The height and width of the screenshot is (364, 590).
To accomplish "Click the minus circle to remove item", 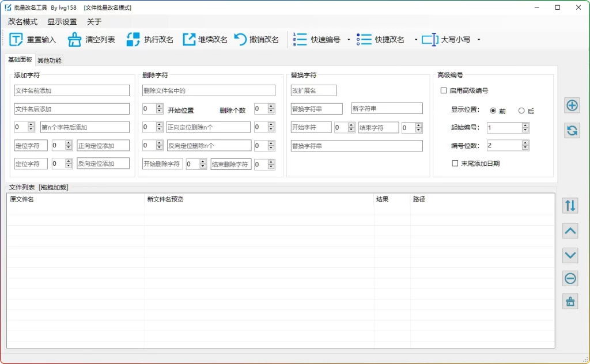I will tap(570, 278).
